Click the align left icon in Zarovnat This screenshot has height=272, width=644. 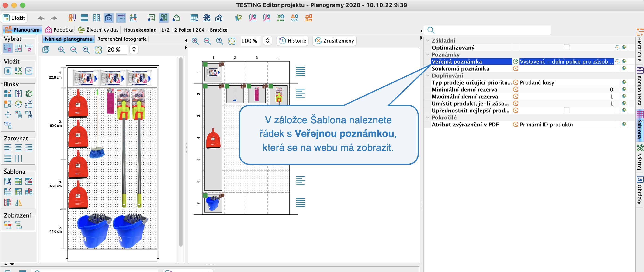pos(8,148)
